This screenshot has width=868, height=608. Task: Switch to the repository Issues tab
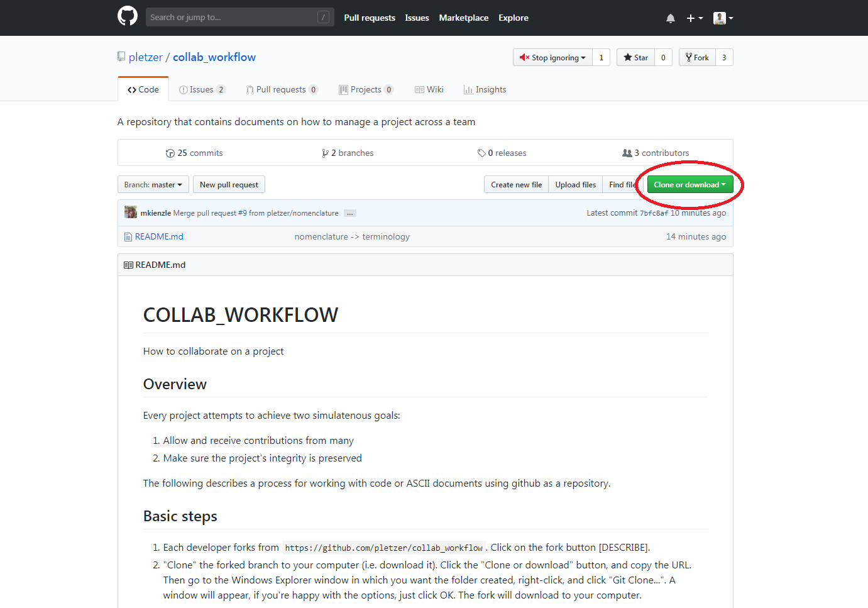202,89
